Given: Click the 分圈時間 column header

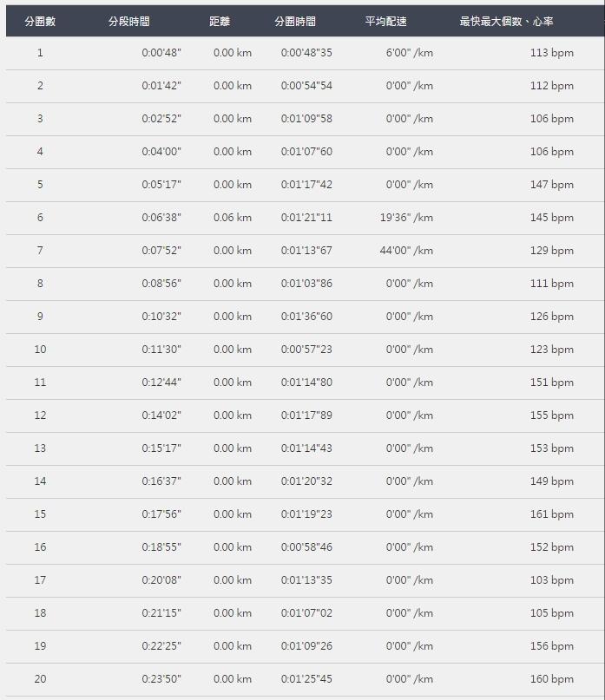Looking at the screenshot, I should coord(295,22).
